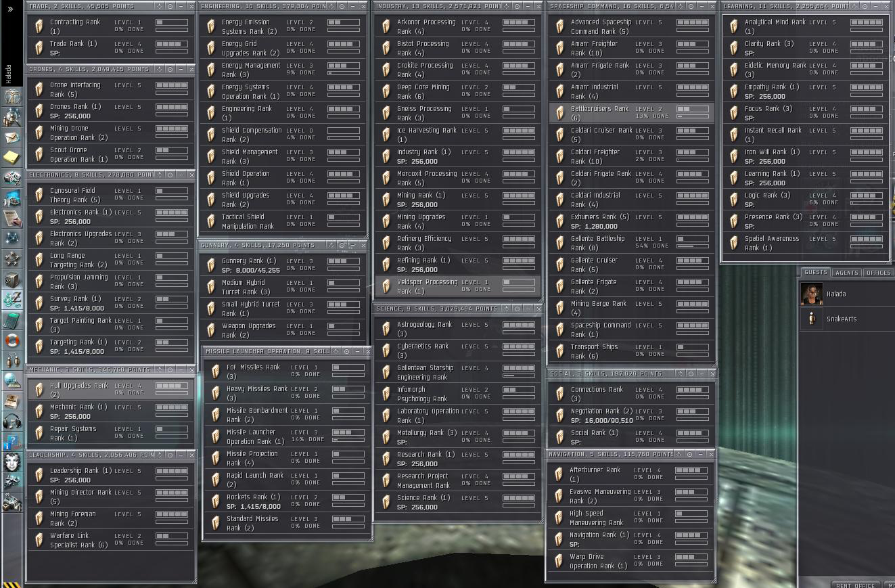Image resolution: width=895 pixels, height=588 pixels.
Task: Switch to the Agents tab
Action: (x=846, y=272)
